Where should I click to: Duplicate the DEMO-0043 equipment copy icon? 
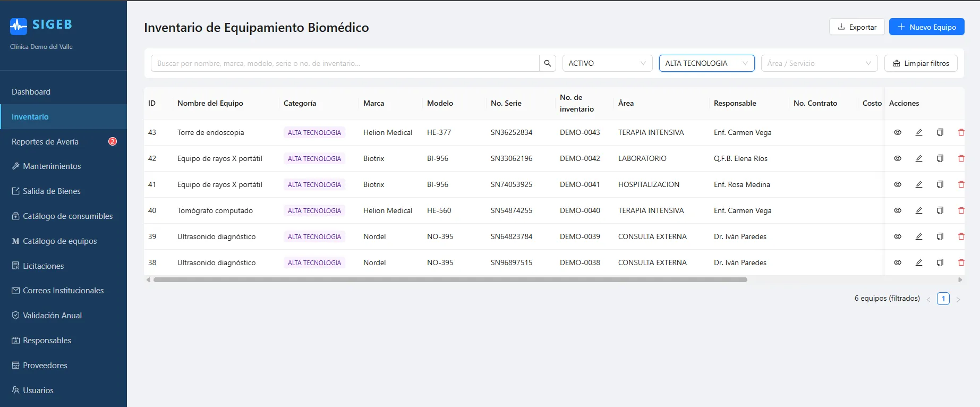pos(940,132)
